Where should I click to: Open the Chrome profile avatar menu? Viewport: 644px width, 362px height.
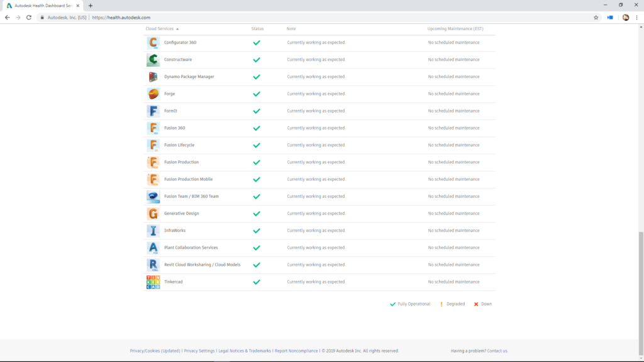(626, 18)
